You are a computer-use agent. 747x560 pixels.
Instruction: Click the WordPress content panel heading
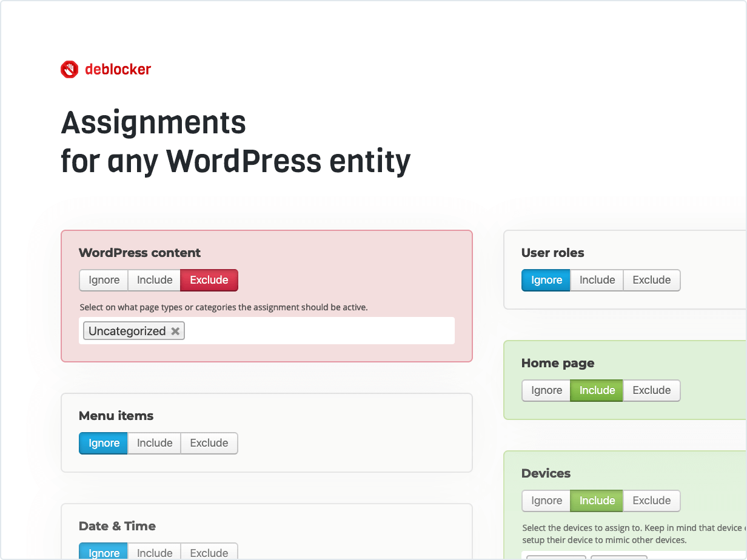point(139,253)
